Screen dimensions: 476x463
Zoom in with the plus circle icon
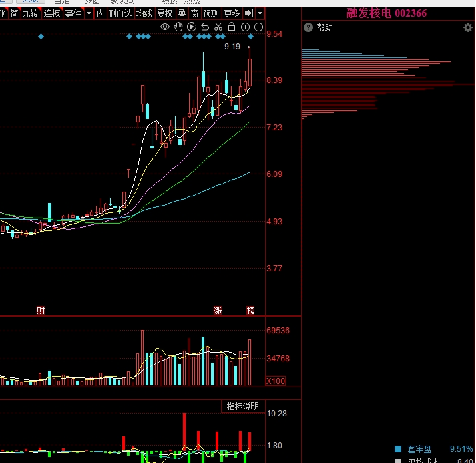point(245,27)
